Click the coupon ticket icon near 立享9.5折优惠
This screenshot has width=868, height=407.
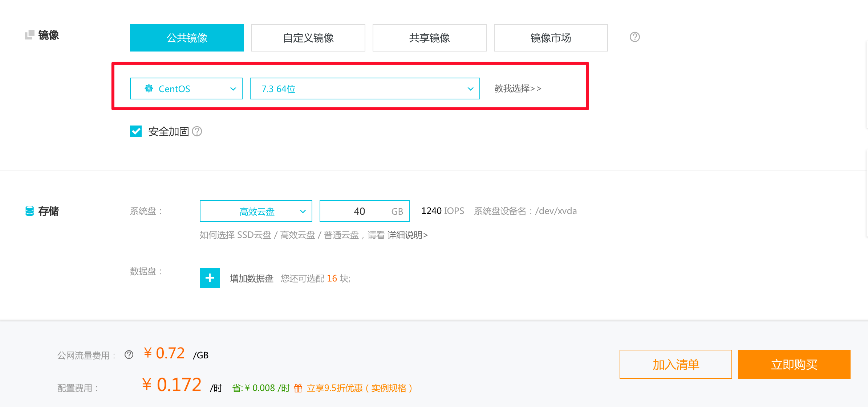(297, 388)
